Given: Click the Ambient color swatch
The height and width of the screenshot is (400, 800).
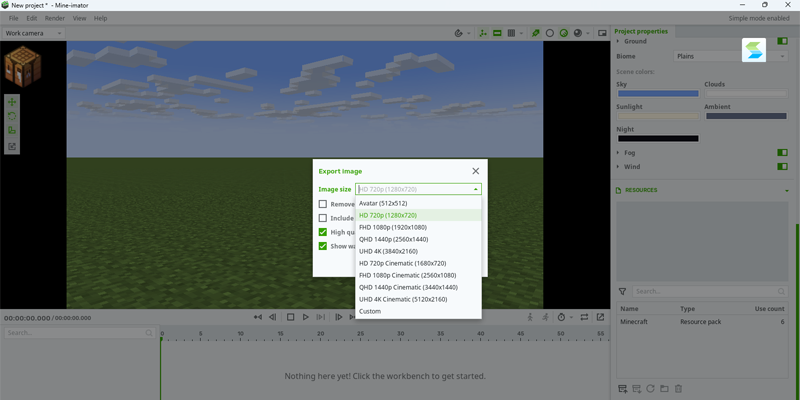Looking at the screenshot, I should click(746, 116).
